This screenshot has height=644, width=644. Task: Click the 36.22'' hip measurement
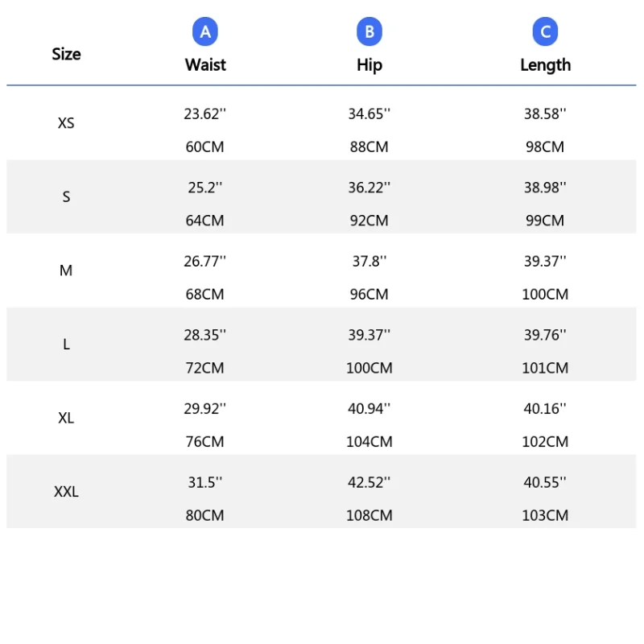369,187
